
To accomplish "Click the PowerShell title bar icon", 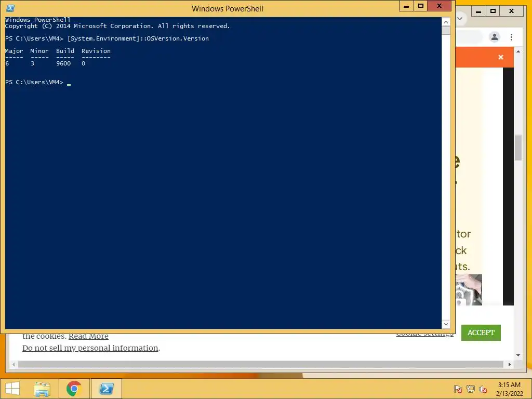I will (x=10, y=8).
